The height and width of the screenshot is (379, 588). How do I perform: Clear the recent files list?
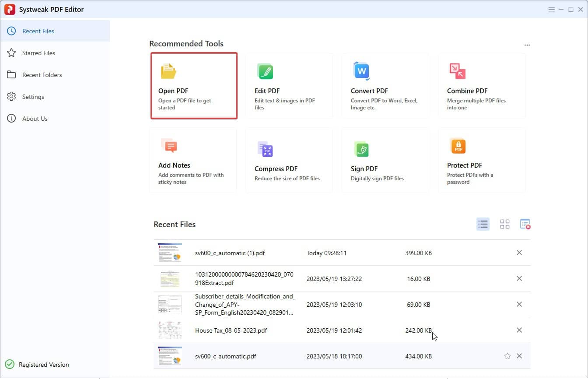(525, 224)
